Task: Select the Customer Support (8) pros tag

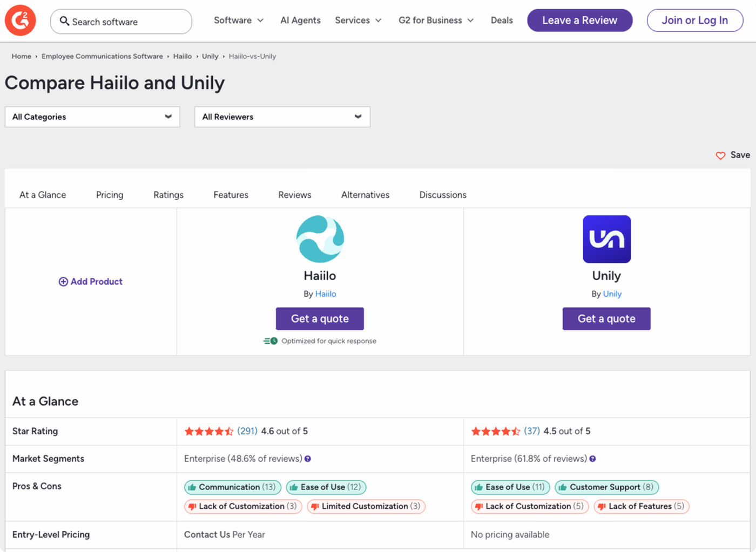Action: [607, 487]
